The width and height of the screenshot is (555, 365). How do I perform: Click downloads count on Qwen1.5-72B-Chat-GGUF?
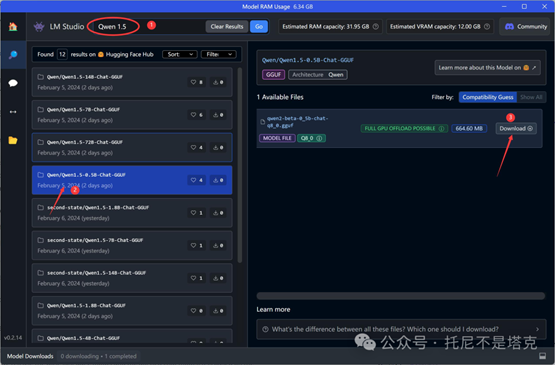pos(218,147)
